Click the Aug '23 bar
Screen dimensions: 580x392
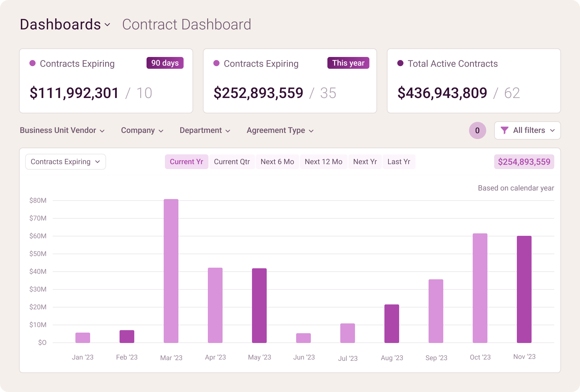[x=392, y=324]
